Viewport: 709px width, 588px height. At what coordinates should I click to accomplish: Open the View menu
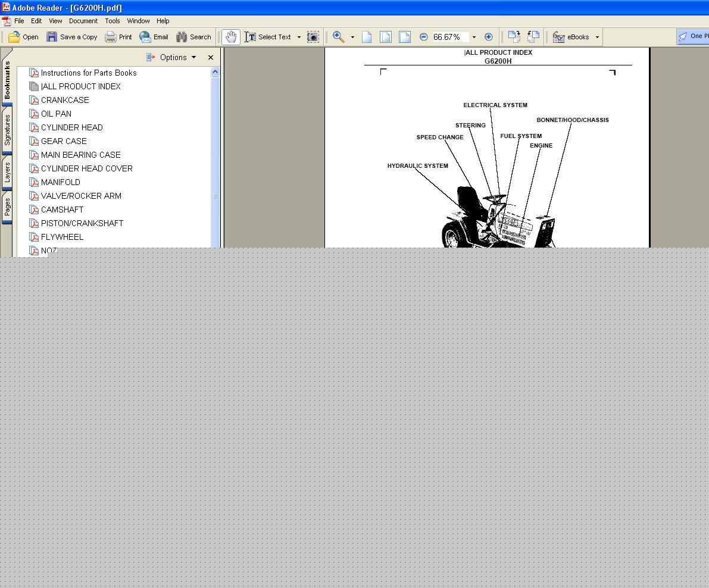tap(55, 21)
